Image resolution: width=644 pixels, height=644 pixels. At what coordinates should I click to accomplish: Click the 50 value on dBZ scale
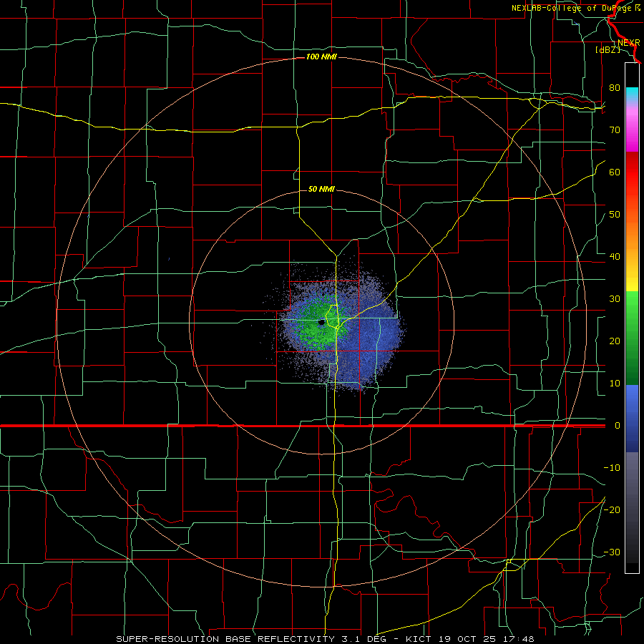615,215
